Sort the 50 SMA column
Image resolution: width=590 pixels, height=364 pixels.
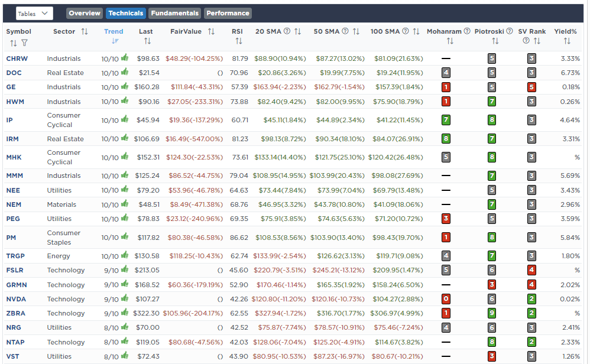click(356, 31)
